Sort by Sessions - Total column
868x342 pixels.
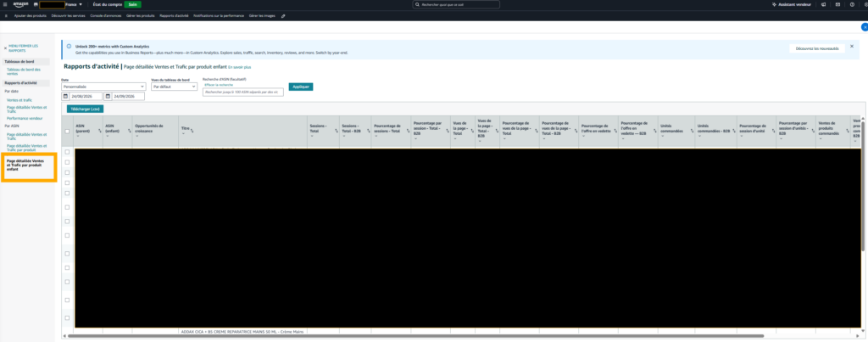coord(336,130)
